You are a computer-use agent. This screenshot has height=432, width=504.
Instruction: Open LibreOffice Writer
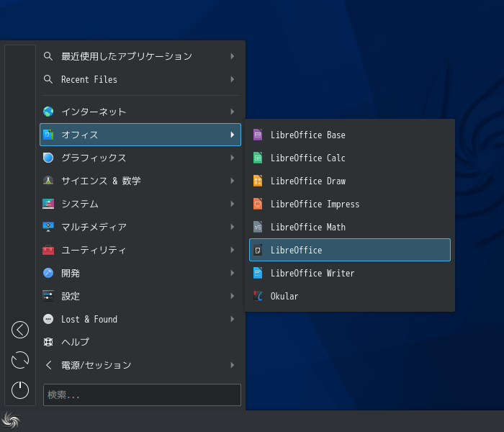pos(350,273)
